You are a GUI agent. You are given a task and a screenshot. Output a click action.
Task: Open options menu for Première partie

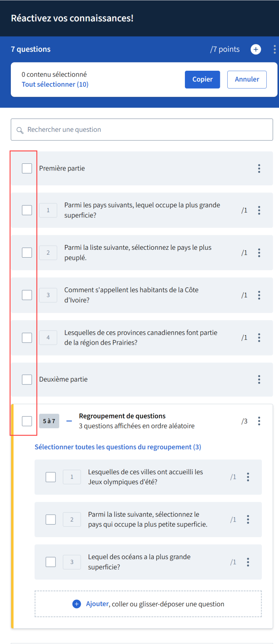click(x=259, y=168)
